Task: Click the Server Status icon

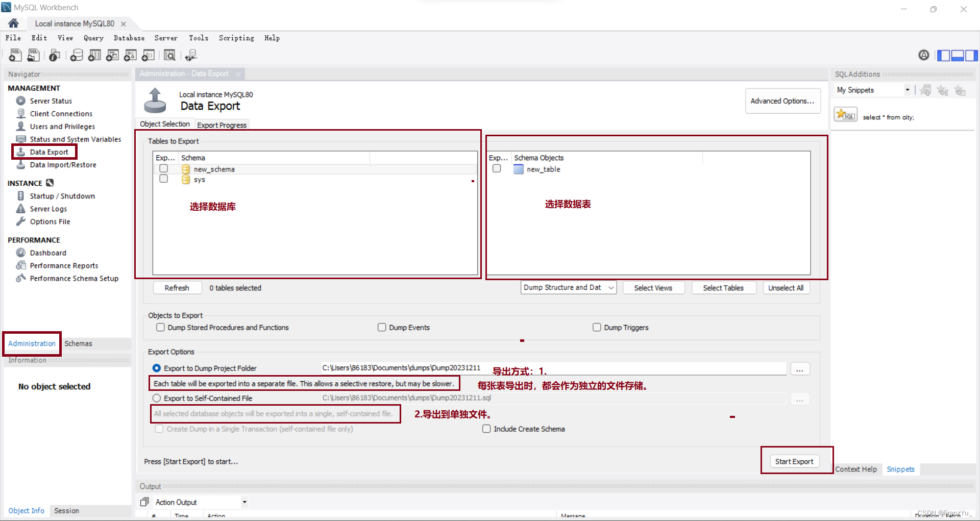Action: coord(21,101)
